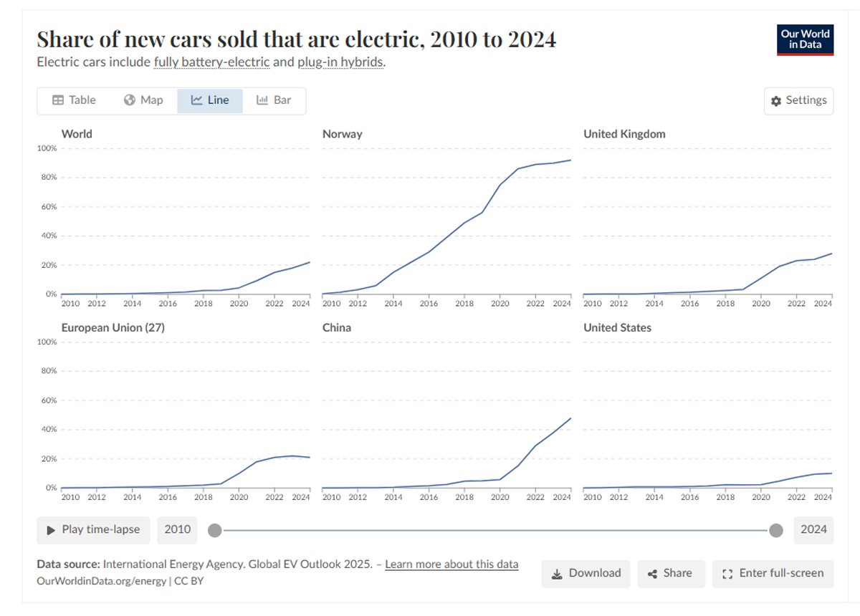Open the Download options
This screenshot has width=860, height=616.
pos(586,573)
